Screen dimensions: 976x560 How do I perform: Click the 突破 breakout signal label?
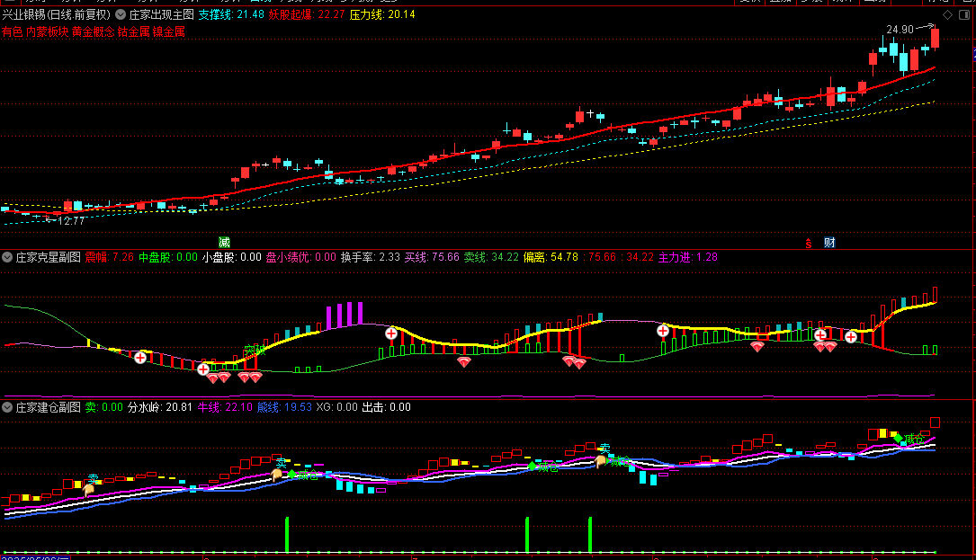coord(255,351)
